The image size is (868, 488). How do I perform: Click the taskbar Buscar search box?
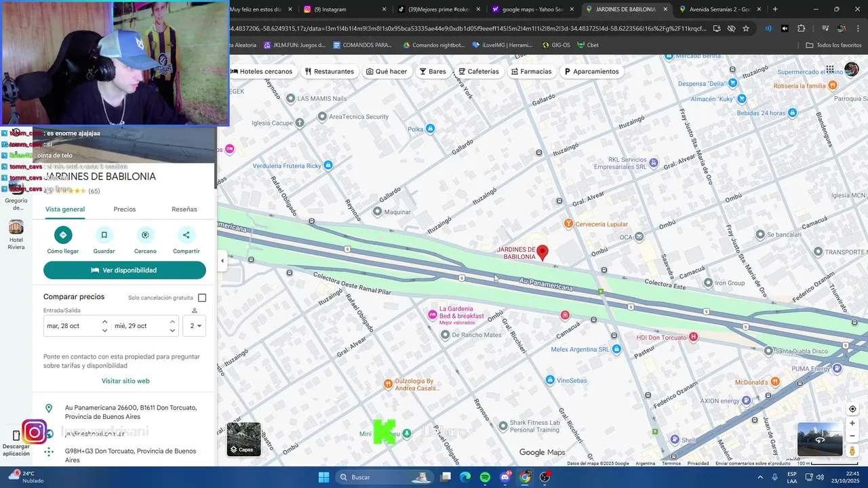point(386,477)
